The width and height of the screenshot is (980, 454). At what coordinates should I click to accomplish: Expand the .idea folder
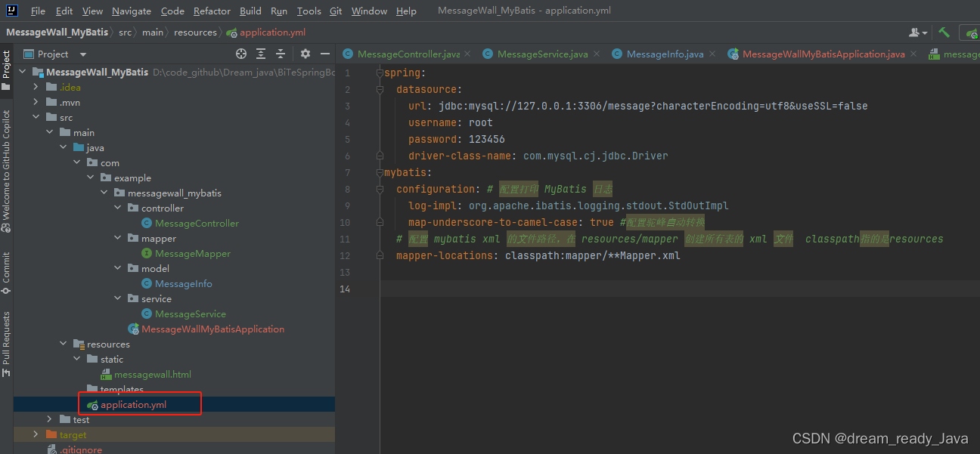point(36,88)
